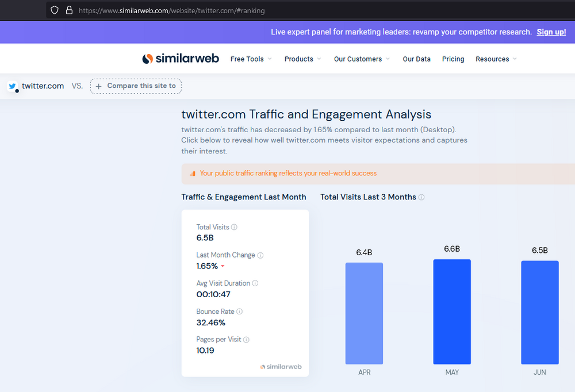Viewport: 575px width, 392px height.
Task: Go to the Pricing page
Action: (x=453, y=59)
